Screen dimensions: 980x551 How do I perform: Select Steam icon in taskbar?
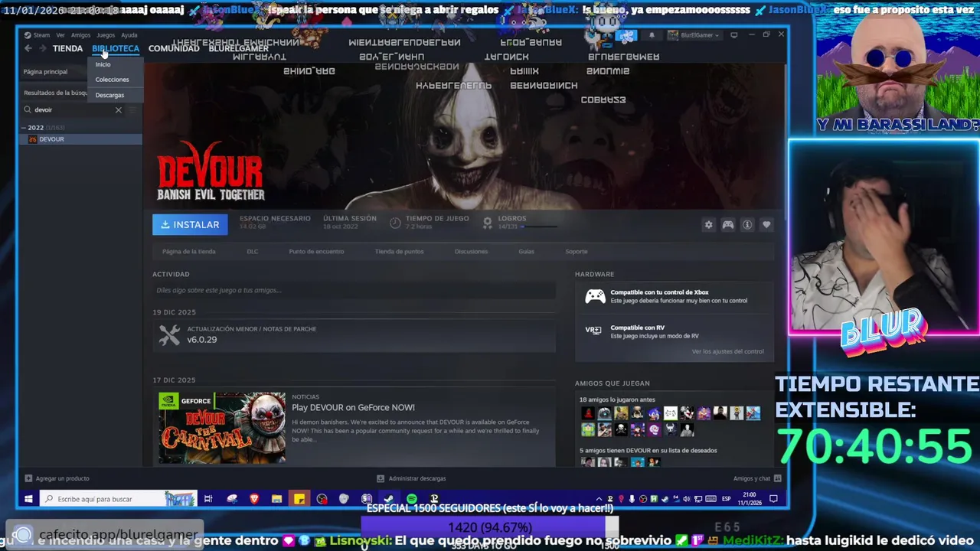pos(389,499)
